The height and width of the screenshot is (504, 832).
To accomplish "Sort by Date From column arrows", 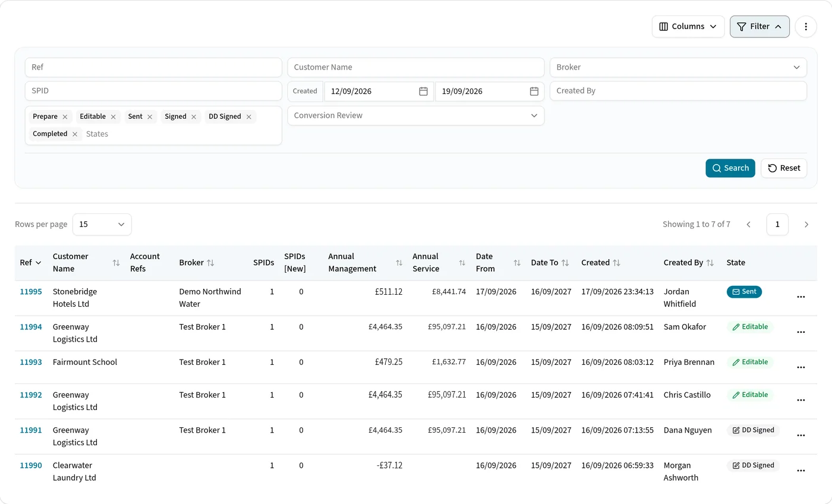I will pos(517,263).
